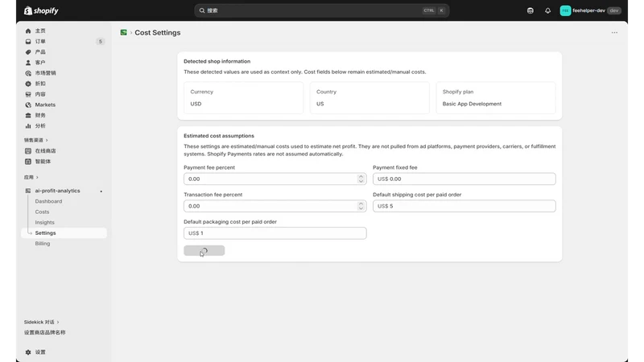This screenshot has width=644, height=362.
Task: Open the home icon in sidebar
Action: coord(28,31)
